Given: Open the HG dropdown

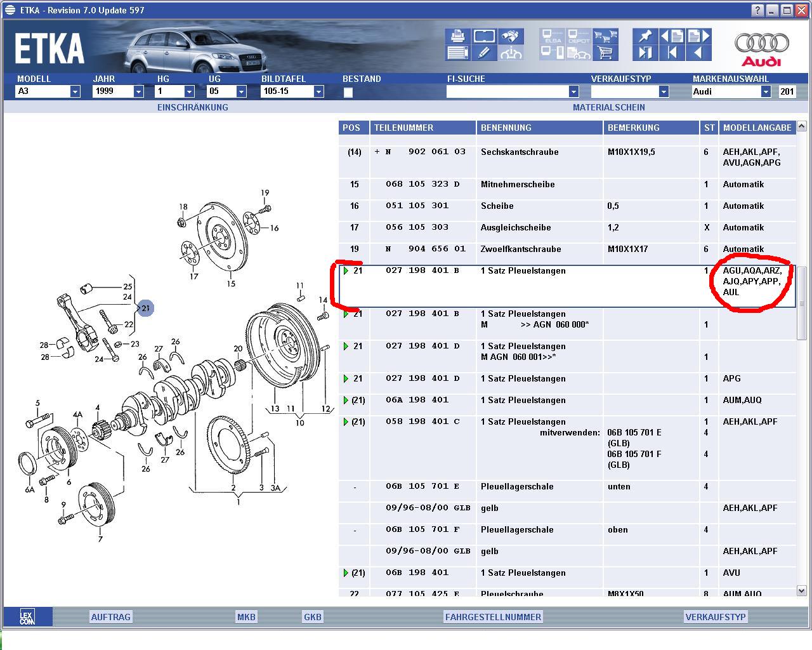Looking at the screenshot, I should tap(189, 91).
